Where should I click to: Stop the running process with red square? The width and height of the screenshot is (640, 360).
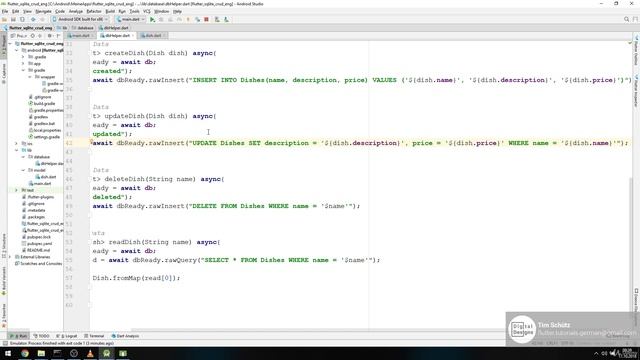pos(207,19)
